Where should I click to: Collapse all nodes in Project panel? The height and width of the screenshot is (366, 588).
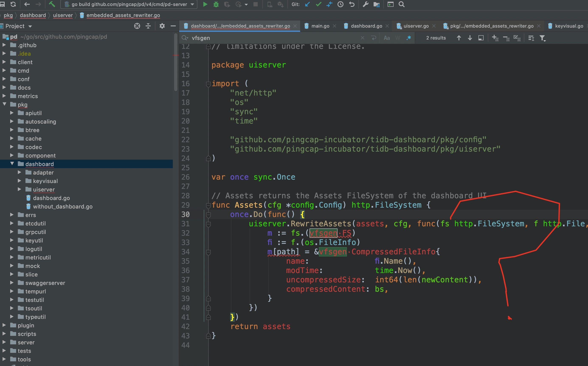pos(148,26)
